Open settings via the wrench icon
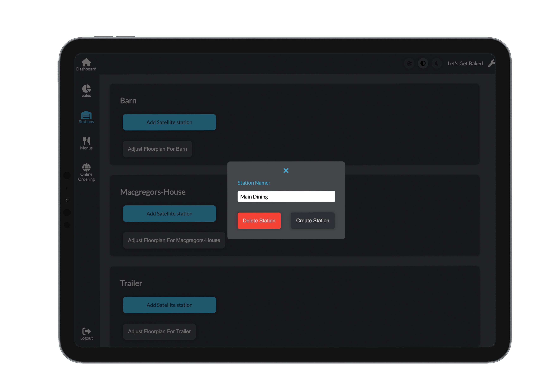The height and width of the screenshot is (392, 555). 491,64
